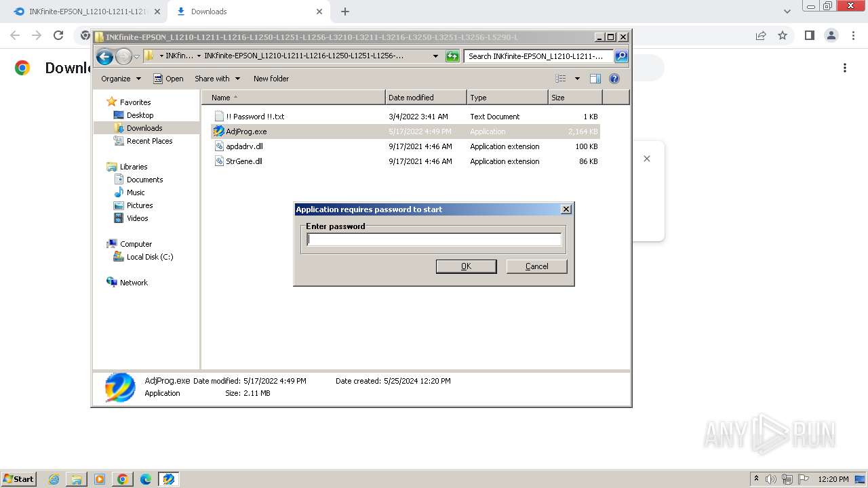Click Cancel in the password dialog

tap(536, 266)
